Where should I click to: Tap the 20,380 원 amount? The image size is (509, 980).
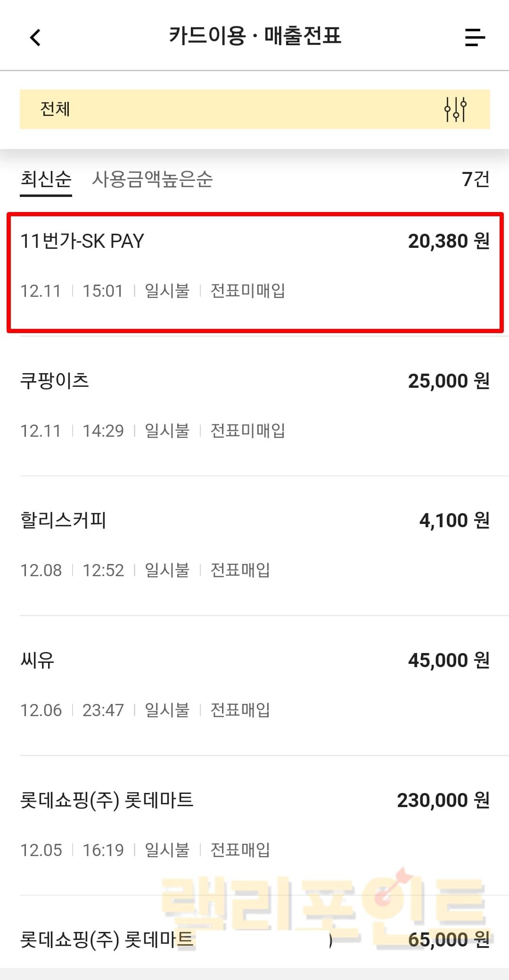click(x=448, y=241)
